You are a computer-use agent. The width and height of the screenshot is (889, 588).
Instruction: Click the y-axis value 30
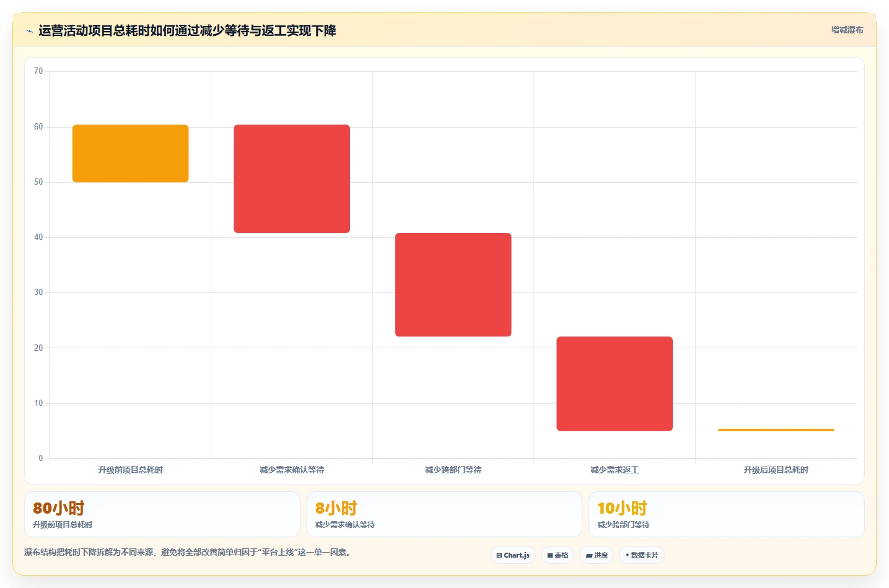click(x=38, y=292)
